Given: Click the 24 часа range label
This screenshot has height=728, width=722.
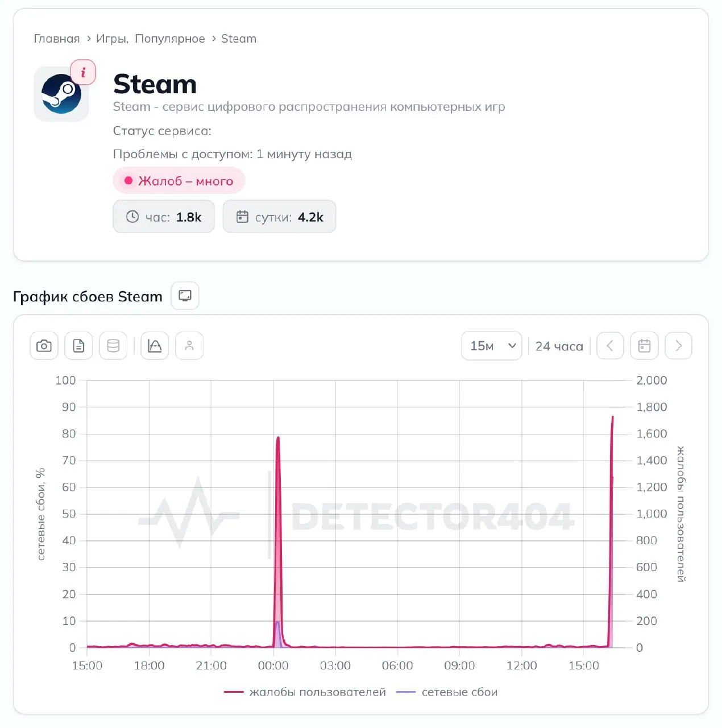Looking at the screenshot, I should 559,346.
